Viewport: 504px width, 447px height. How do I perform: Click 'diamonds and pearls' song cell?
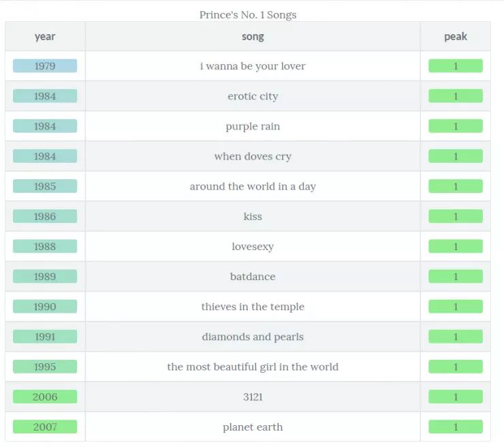[x=253, y=337]
